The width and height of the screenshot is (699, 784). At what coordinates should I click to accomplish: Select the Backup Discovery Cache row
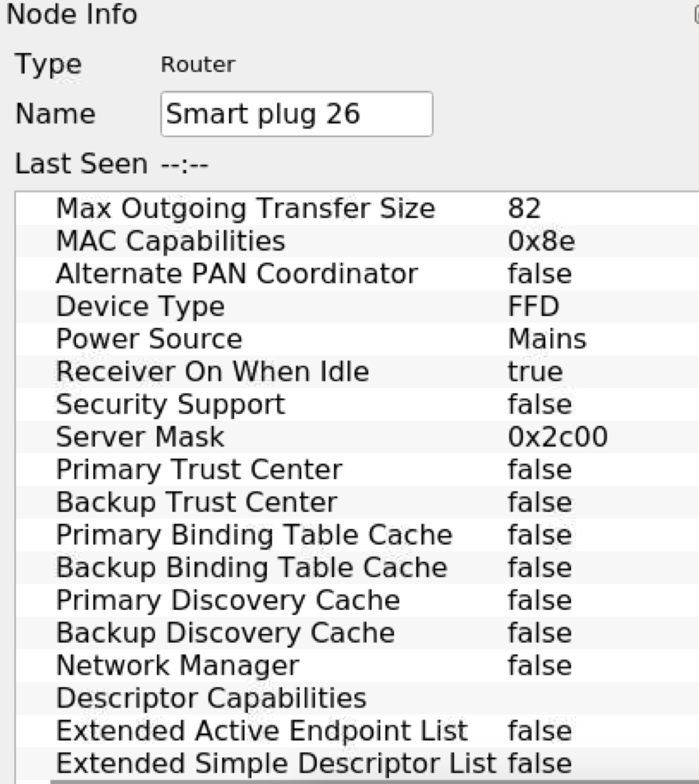247,632
